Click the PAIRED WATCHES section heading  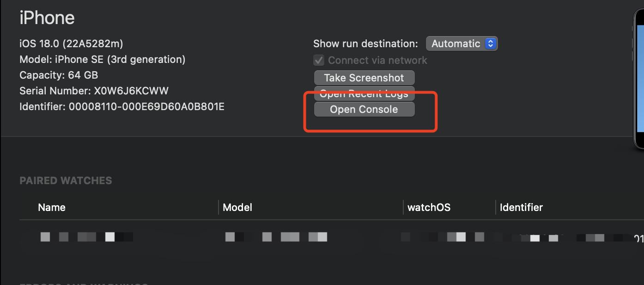pyautogui.click(x=66, y=180)
